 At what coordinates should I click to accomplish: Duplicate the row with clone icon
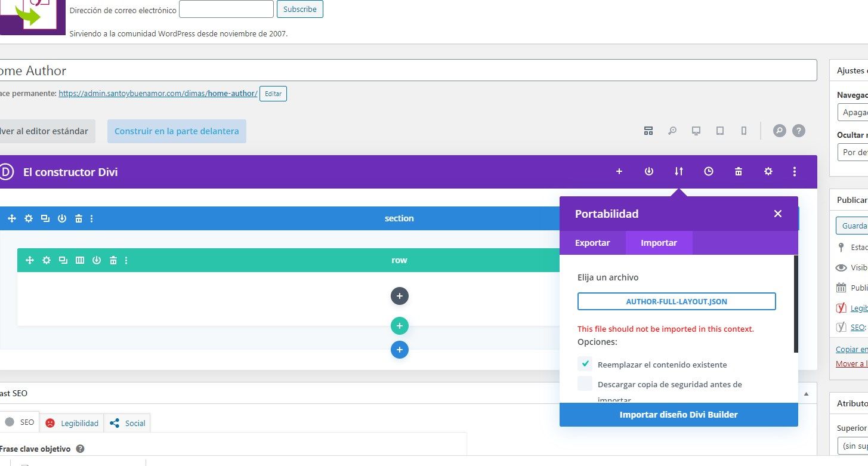pyautogui.click(x=63, y=260)
